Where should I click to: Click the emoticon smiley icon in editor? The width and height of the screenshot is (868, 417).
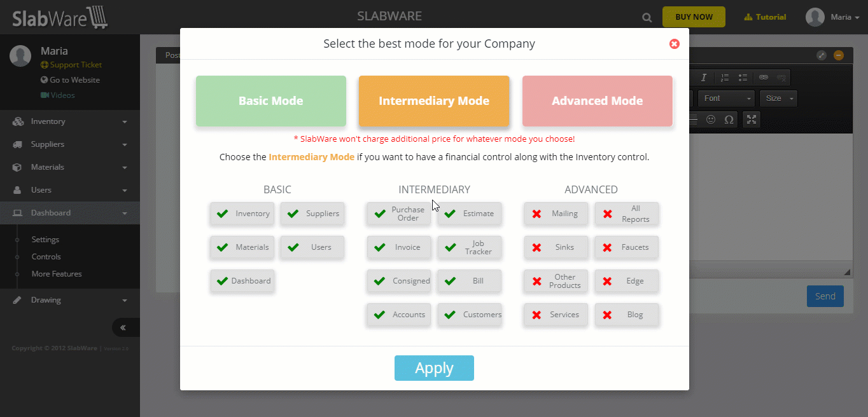coord(711,119)
